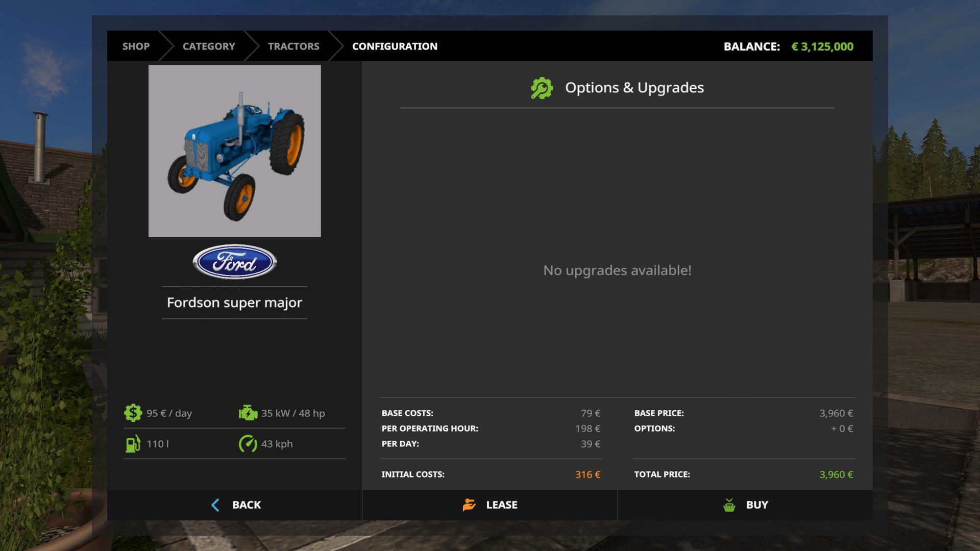Select the CONFIGURATION breadcrumb

pyautogui.click(x=395, y=46)
